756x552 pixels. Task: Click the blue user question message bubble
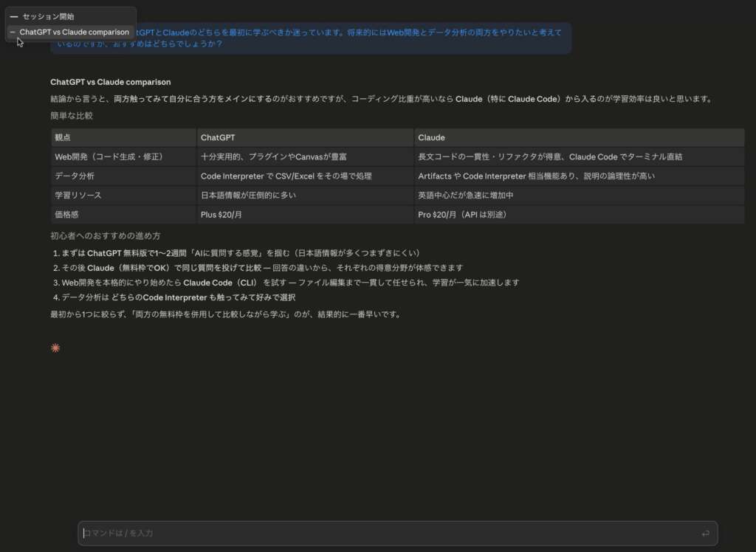[311, 38]
